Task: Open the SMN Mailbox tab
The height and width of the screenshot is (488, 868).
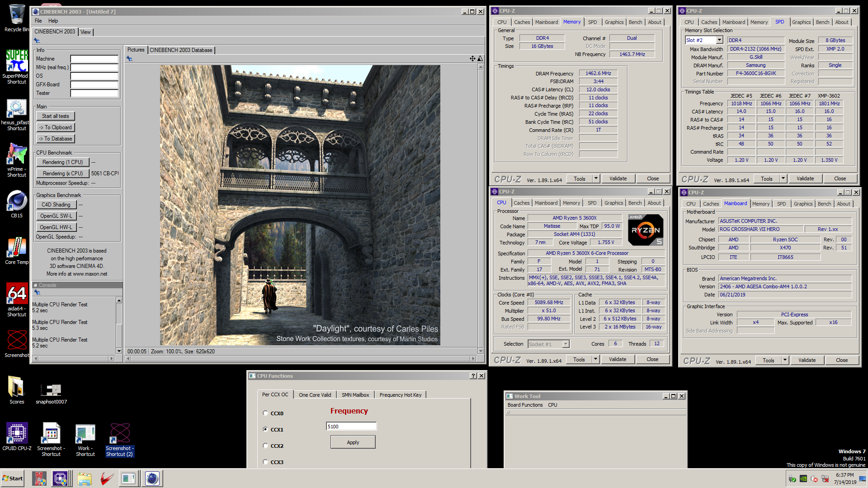Action: tap(355, 395)
